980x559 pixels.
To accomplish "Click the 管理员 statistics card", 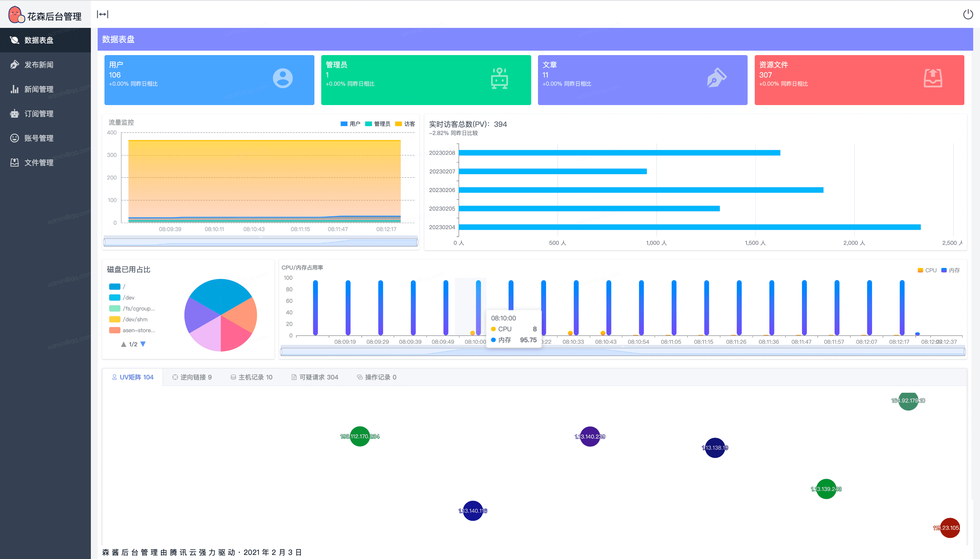I will (x=426, y=80).
